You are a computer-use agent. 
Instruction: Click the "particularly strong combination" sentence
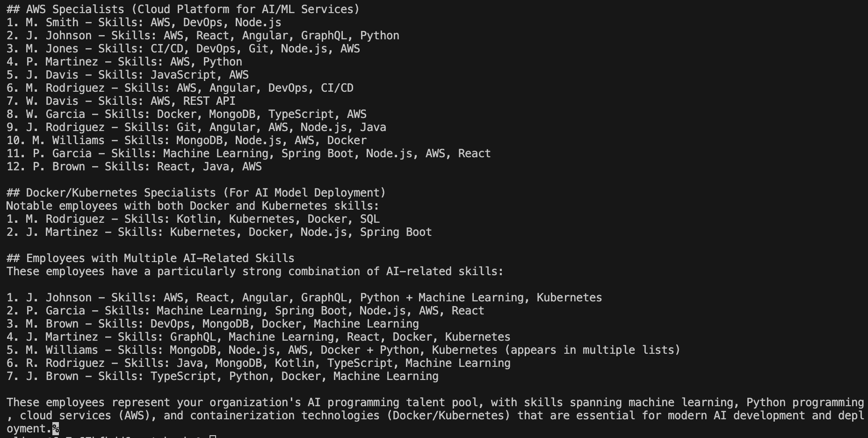tap(255, 271)
